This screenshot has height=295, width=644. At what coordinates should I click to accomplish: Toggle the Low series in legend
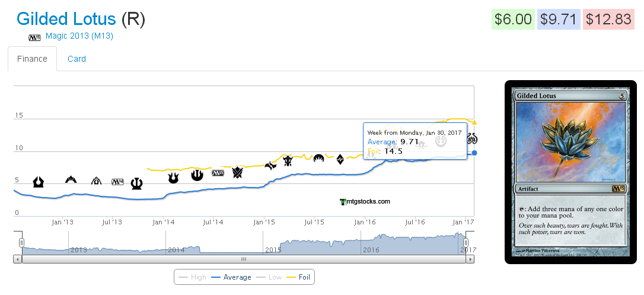click(269, 277)
